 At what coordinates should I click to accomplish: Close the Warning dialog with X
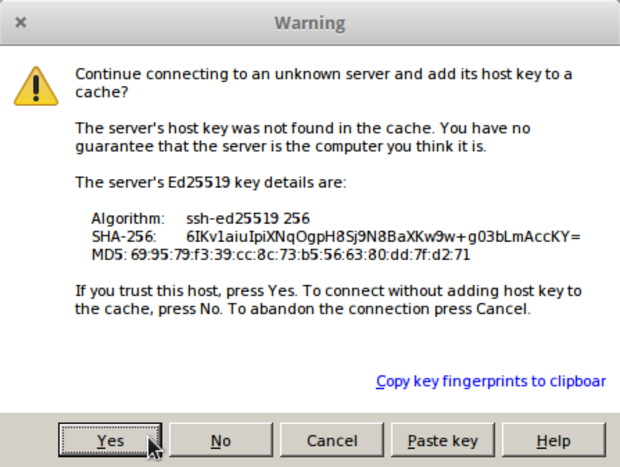pos(21,21)
